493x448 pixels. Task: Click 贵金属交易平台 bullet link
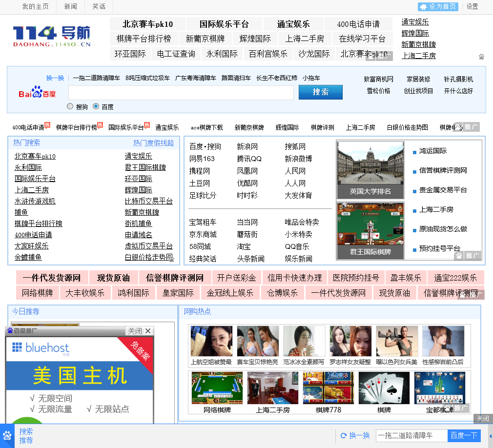(443, 190)
